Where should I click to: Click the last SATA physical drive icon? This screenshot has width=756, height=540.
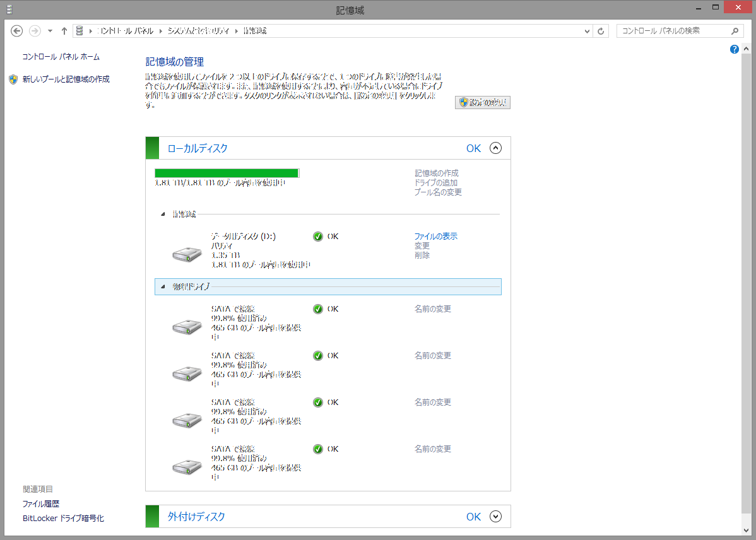pos(187,466)
